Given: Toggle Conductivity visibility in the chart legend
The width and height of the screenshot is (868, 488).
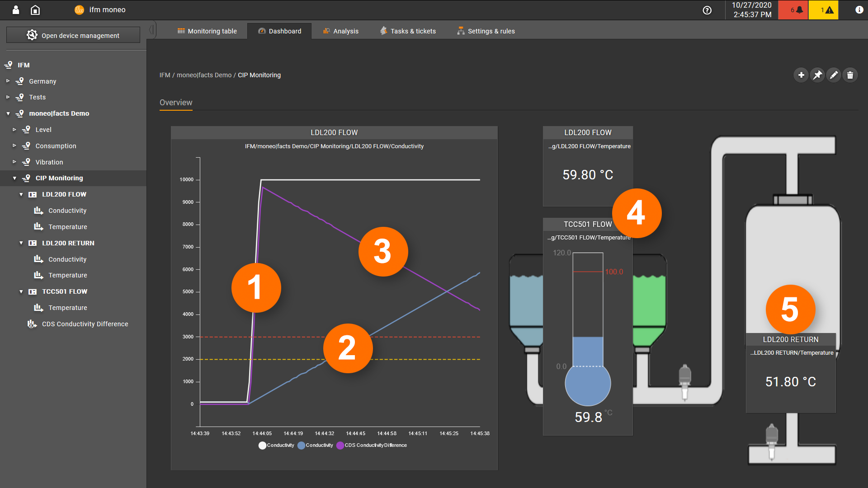Looking at the screenshot, I should pos(276,445).
